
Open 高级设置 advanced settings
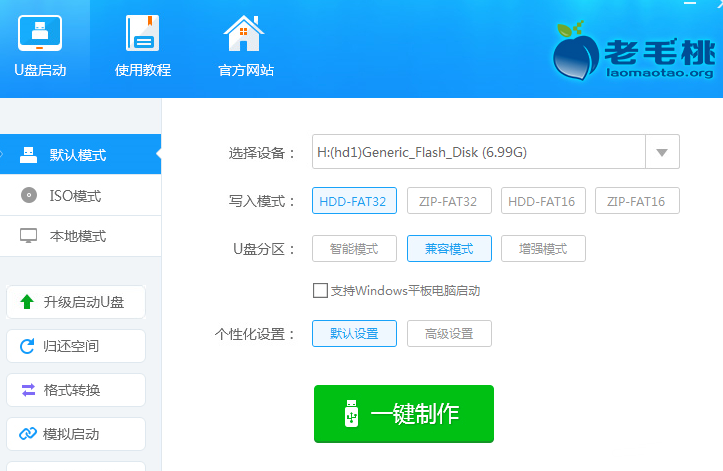[x=448, y=334]
